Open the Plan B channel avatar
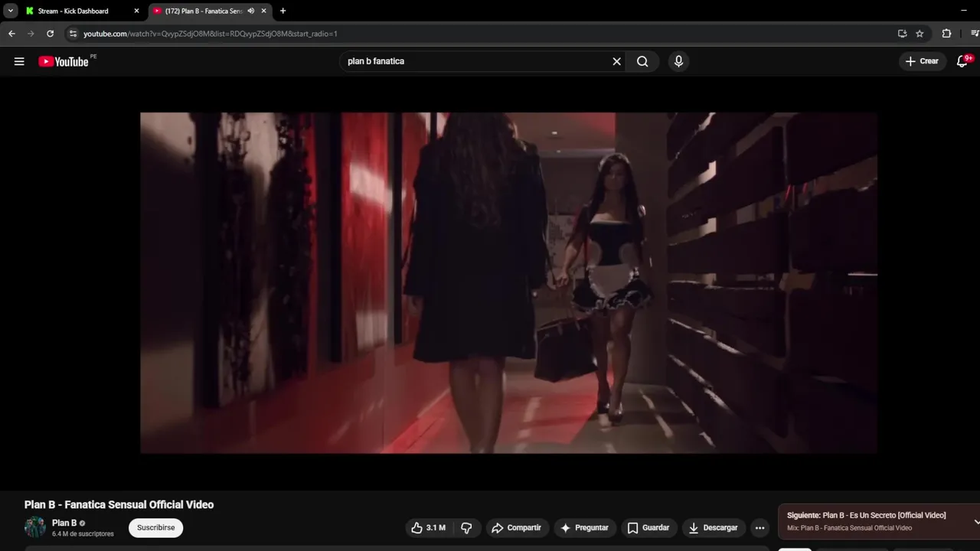The image size is (980, 551). [35, 527]
